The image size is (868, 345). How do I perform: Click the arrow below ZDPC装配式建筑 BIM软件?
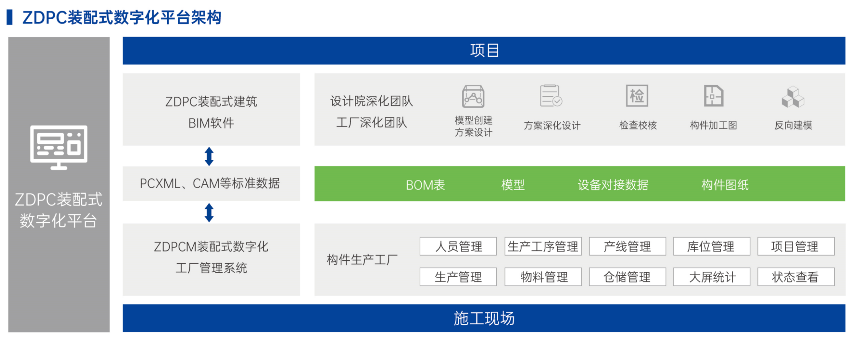pyautogui.click(x=209, y=156)
